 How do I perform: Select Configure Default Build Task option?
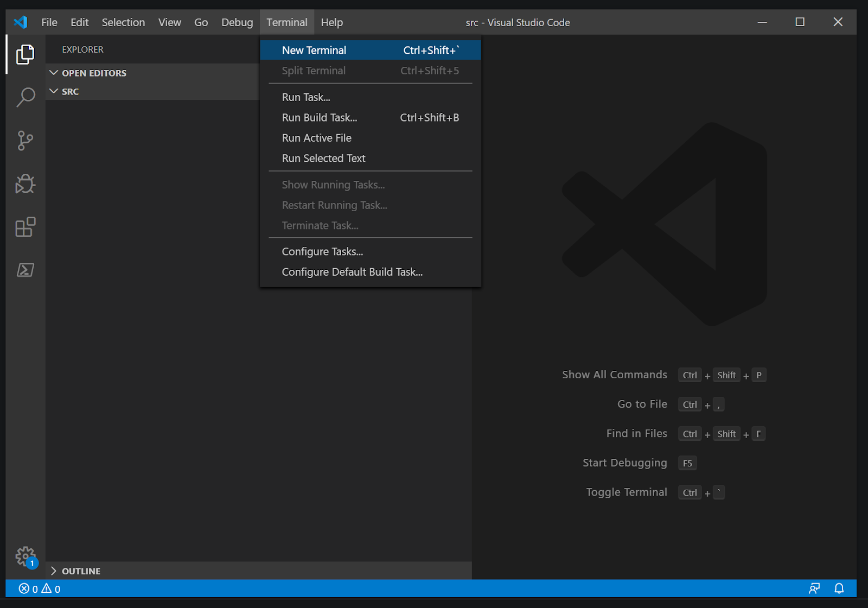point(352,272)
